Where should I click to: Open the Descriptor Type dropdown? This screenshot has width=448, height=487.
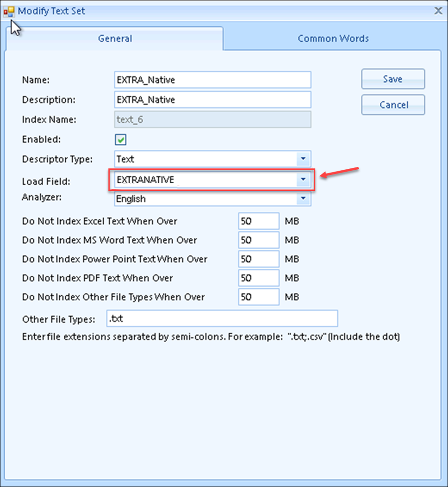tap(303, 159)
